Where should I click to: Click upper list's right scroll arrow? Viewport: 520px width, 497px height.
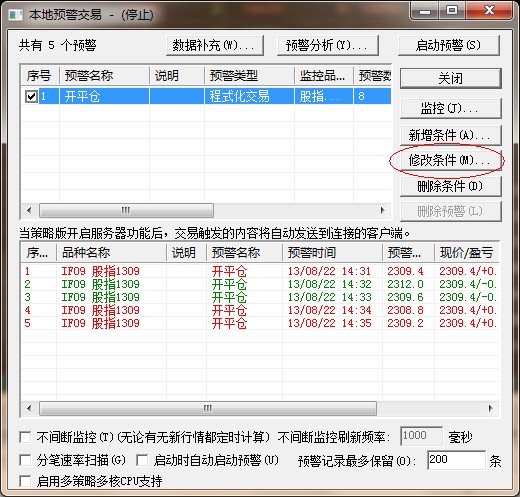[x=383, y=210]
